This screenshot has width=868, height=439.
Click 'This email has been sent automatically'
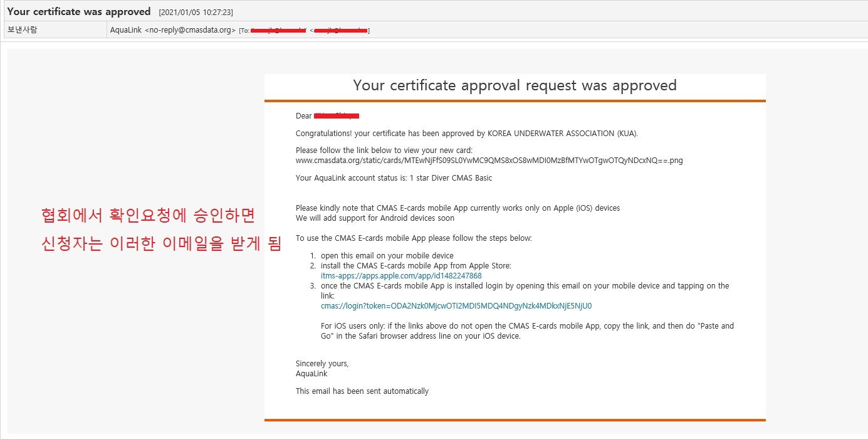point(362,391)
